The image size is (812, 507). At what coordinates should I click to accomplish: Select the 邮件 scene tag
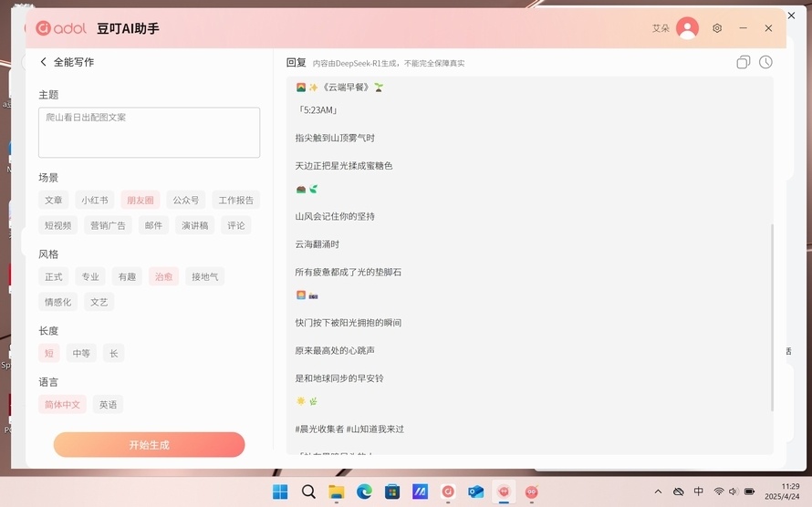tap(153, 225)
